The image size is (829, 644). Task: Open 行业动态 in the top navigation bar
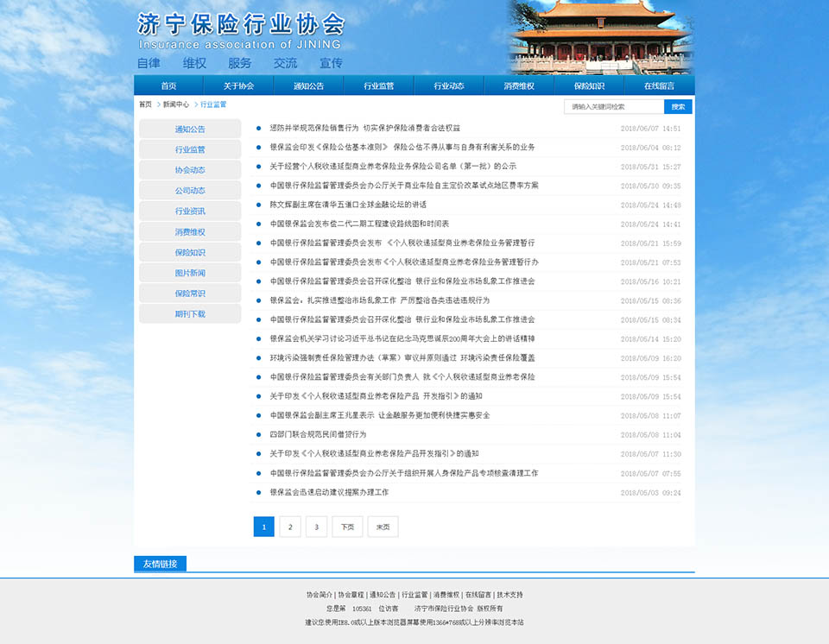[x=449, y=85]
